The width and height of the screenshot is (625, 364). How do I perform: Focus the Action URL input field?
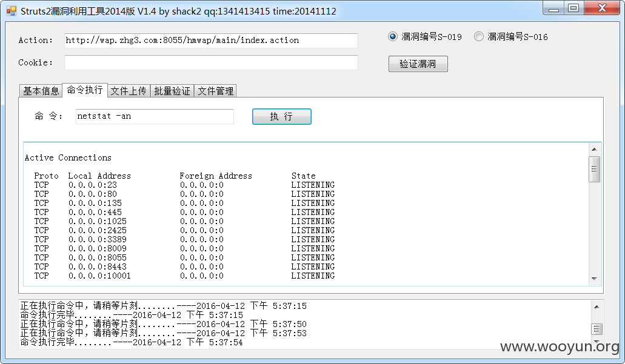(211, 41)
